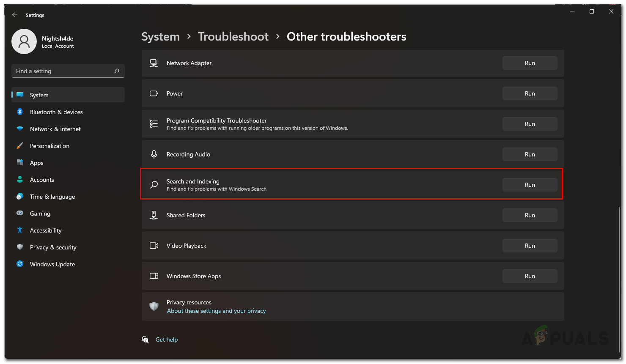626x364 pixels.
Task: Run the Search and Indexing troubleshooter
Action: click(x=530, y=185)
